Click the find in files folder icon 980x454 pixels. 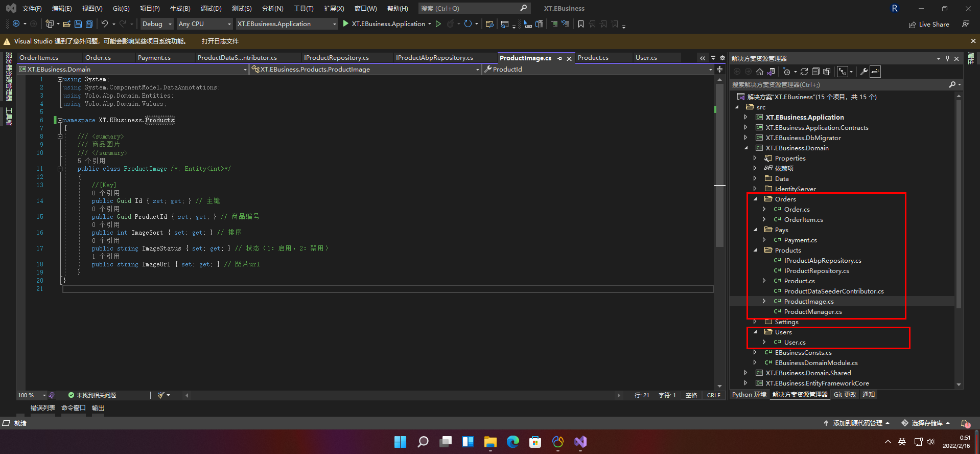coord(489,24)
